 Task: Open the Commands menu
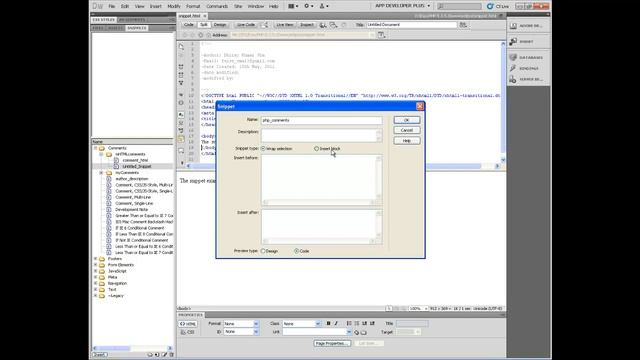[x=217, y=6]
